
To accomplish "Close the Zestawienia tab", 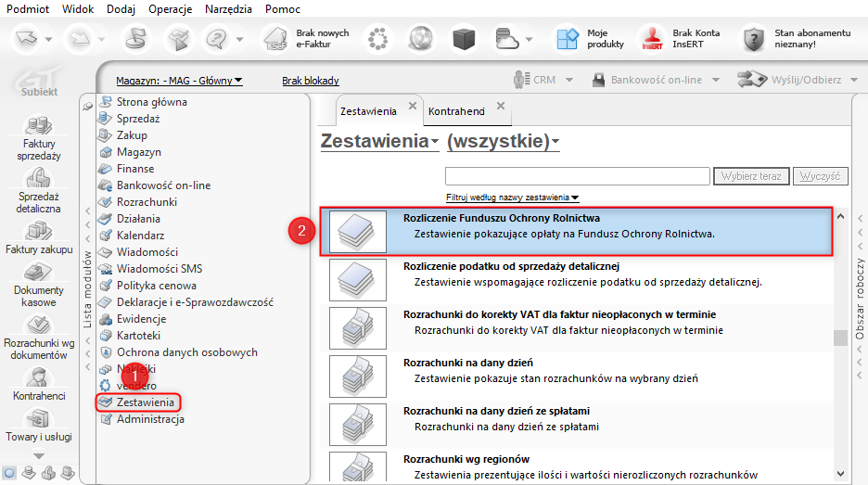I will tap(413, 106).
